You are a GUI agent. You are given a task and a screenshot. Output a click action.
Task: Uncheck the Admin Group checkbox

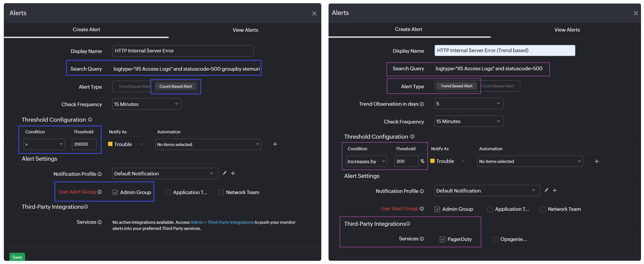click(x=115, y=192)
